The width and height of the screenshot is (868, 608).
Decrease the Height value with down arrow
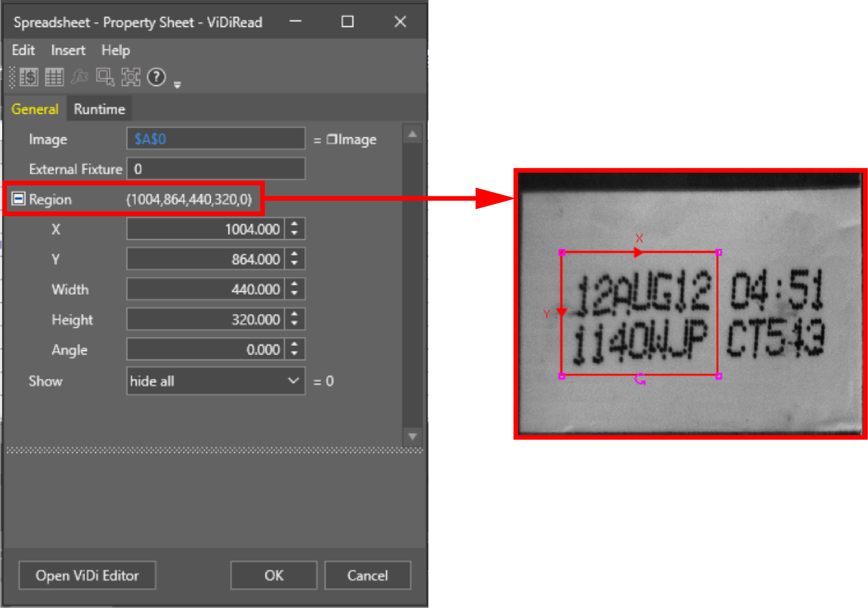pyautogui.click(x=295, y=324)
